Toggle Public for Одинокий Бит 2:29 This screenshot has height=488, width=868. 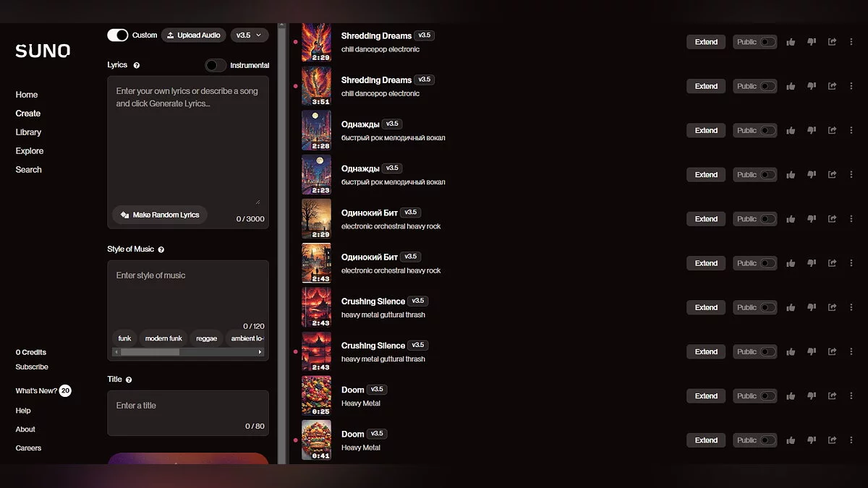[767, 218]
